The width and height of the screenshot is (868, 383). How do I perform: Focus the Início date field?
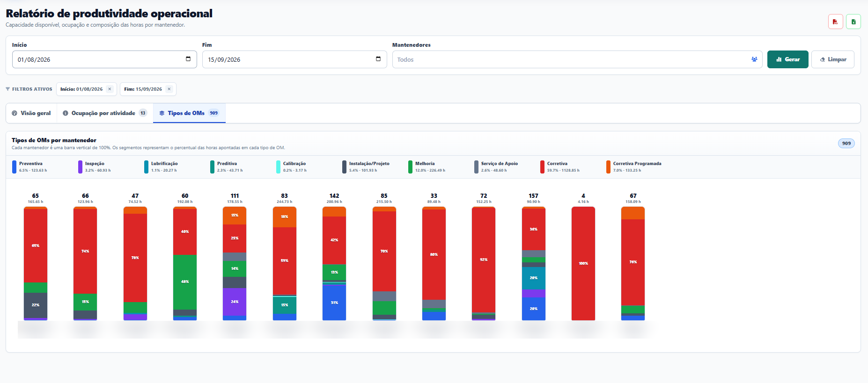[104, 59]
